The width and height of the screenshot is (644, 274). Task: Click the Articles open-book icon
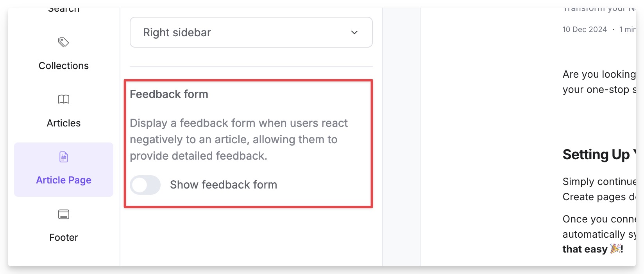(64, 100)
